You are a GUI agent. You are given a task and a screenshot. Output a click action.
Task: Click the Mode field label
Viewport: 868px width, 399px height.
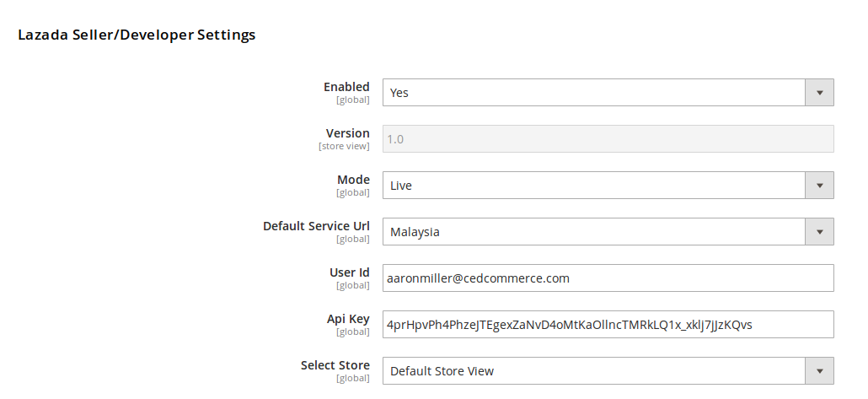click(353, 180)
